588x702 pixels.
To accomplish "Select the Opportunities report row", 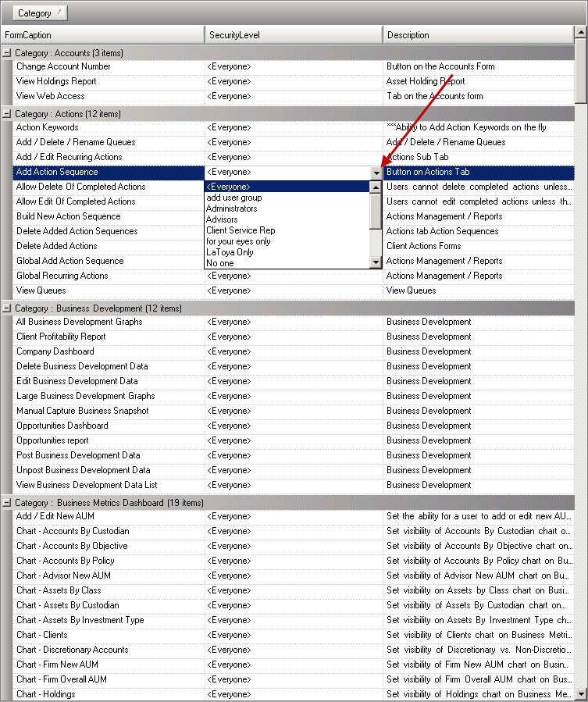I will [x=294, y=440].
